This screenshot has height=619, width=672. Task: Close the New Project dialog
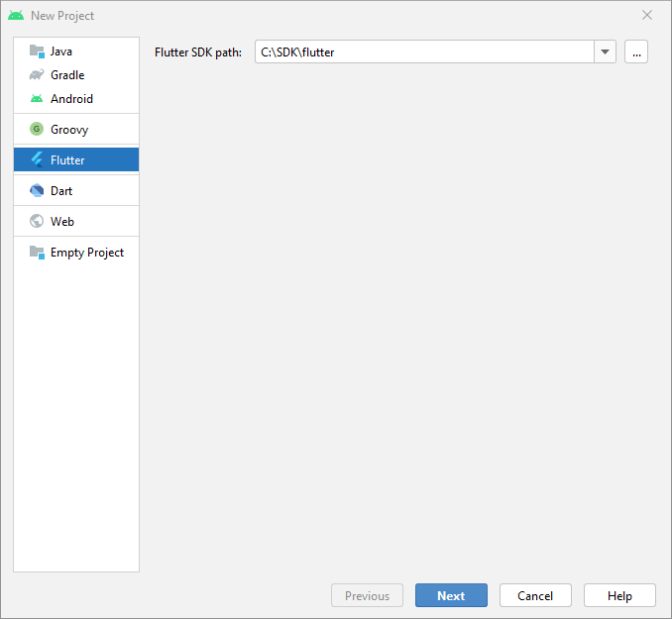[x=646, y=16]
